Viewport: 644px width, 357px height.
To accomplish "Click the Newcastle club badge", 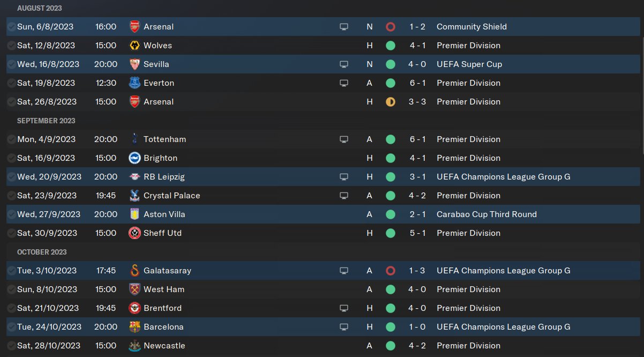I will point(134,346).
